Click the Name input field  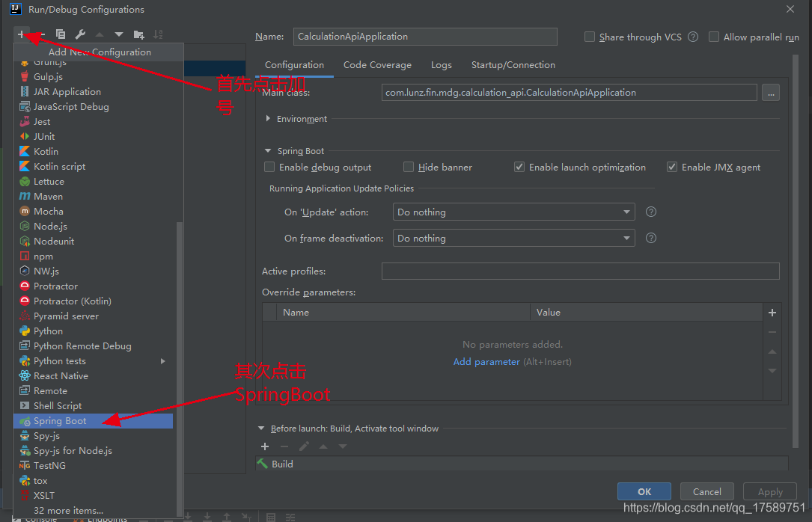425,37
